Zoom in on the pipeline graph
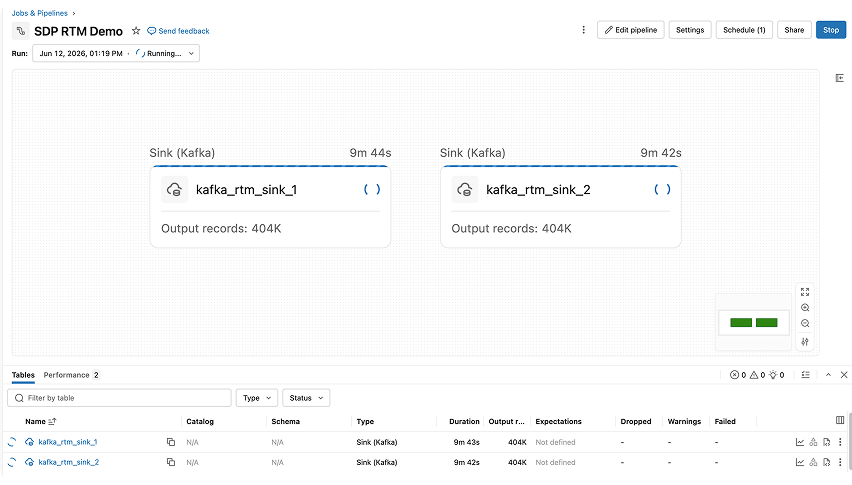 point(805,308)
